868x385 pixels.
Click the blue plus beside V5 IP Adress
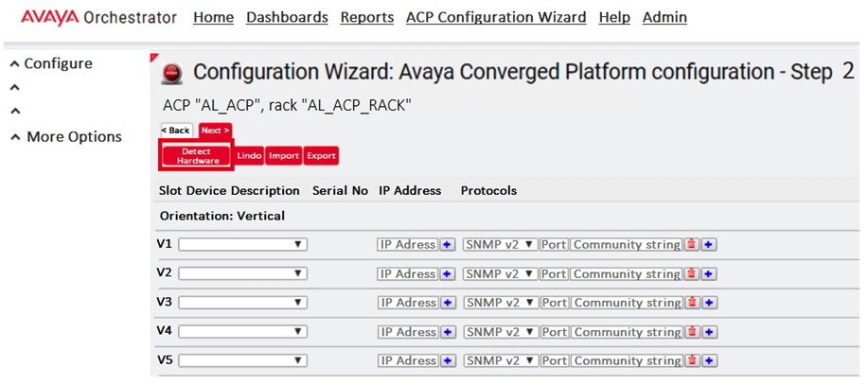448,360
